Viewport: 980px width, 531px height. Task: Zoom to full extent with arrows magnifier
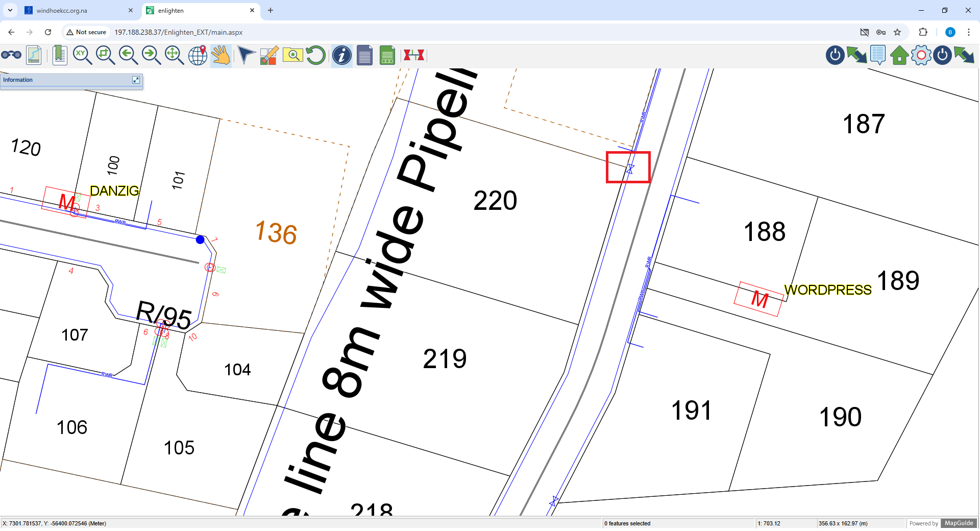[174, 55]
